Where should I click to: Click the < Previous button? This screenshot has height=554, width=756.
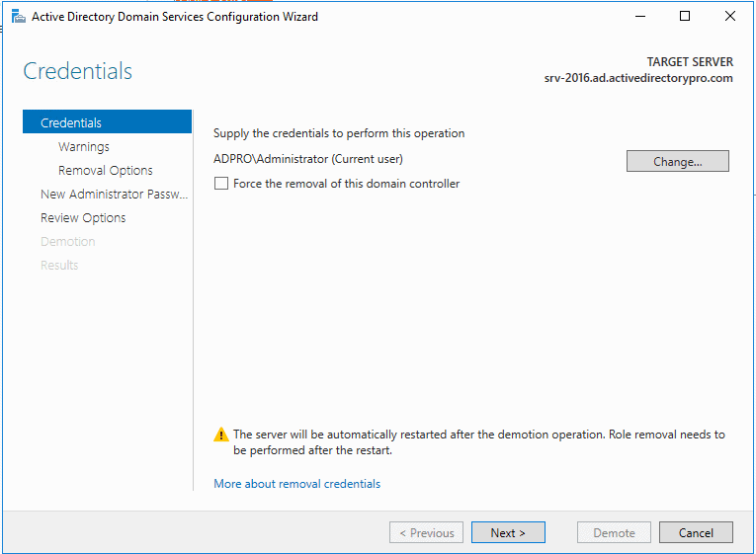click(x=426, y=532)
